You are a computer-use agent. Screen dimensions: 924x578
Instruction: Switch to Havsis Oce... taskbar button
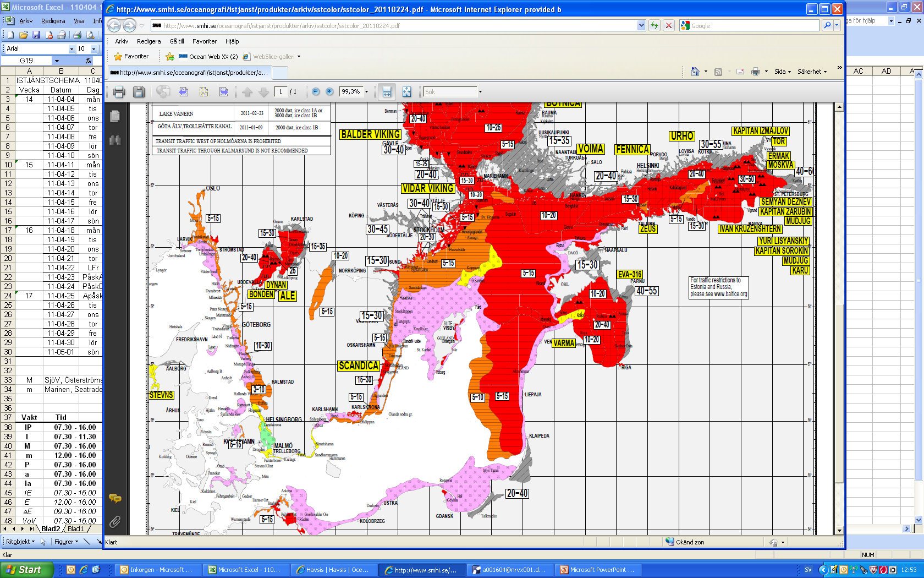(x=333, y=570)
